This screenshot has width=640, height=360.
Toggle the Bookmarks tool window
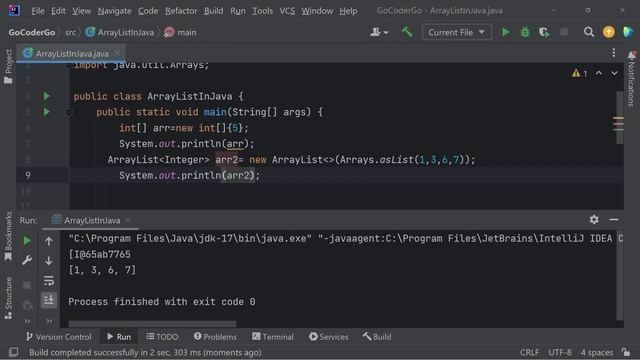pyautogui.click(x=8, y=236)
